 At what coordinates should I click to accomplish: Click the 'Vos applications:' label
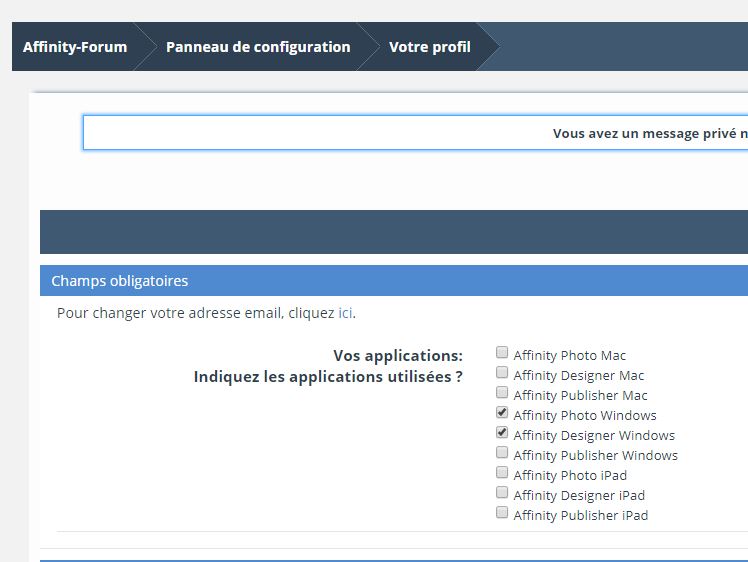click(398, 355)
